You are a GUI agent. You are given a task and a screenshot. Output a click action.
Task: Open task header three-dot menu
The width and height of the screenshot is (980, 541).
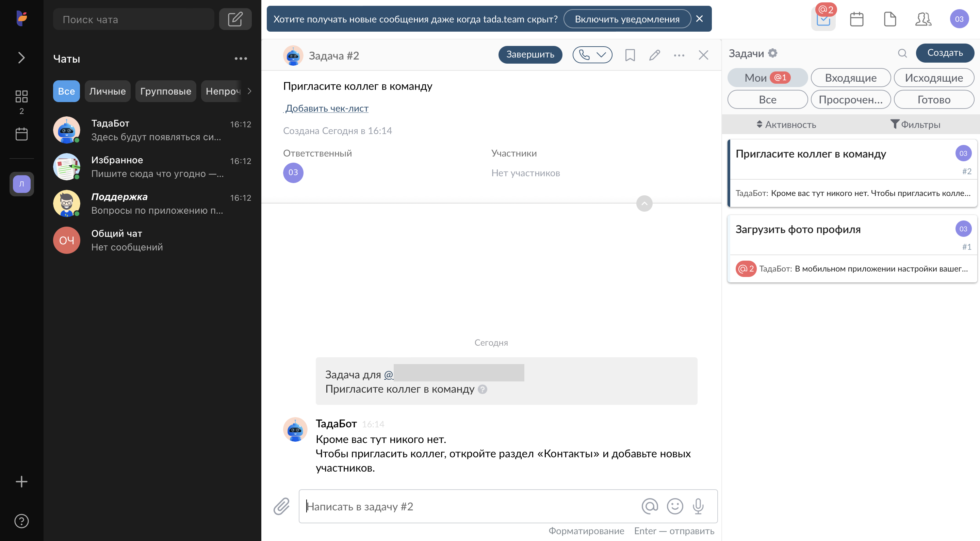[679, 55]
